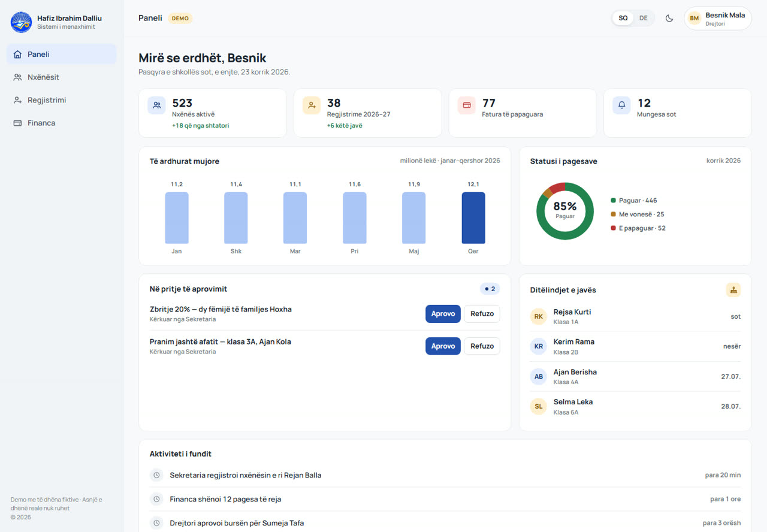The width and height of the screenshot is (767, 532).
Task: Click the students icon on Nxënës aktivë card
Action: (x=157, y=105)
